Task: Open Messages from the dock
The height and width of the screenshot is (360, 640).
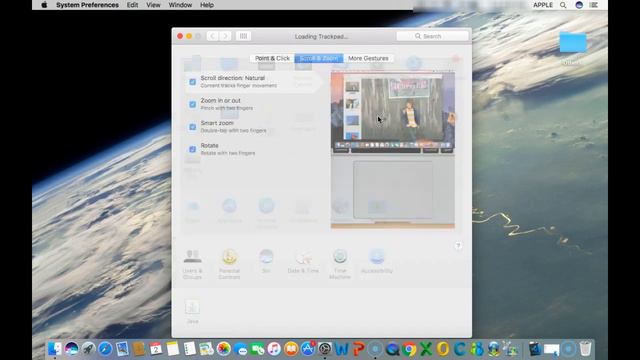Action: (x=240, y=349)
